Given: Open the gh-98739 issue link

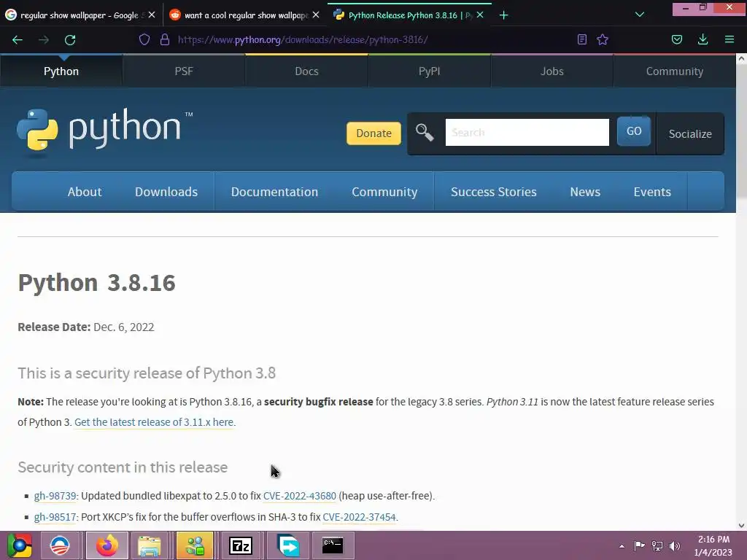Looking at the screenshot, I should coord(55,496).
